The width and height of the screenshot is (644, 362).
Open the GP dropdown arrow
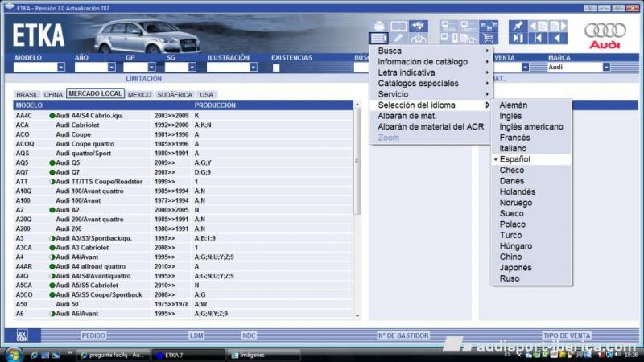point(151,67)
